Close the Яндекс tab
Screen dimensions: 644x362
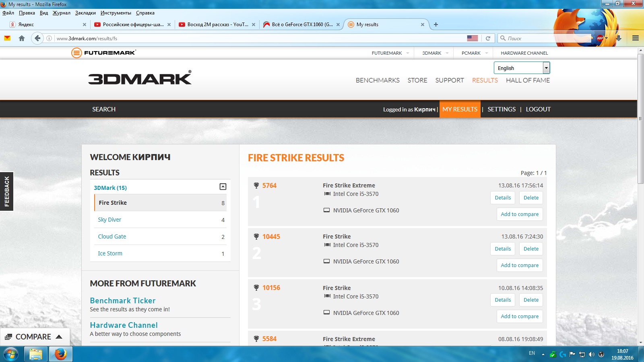85,25
